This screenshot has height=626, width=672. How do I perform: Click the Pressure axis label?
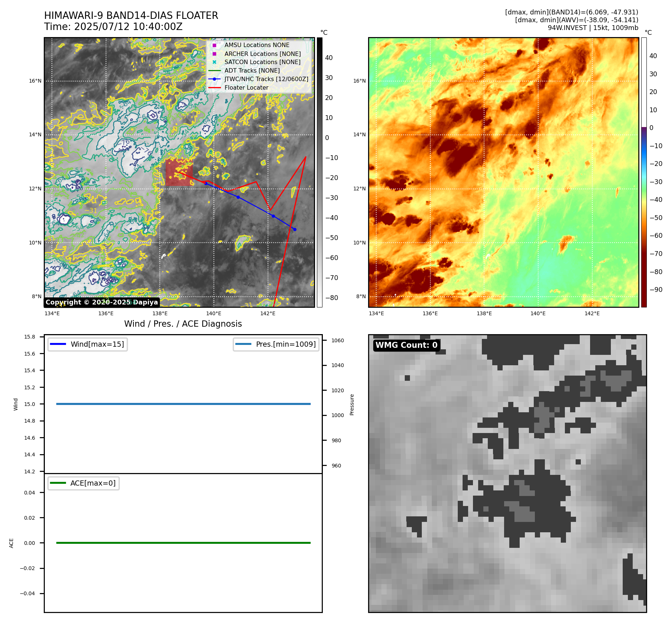(352, 404)
